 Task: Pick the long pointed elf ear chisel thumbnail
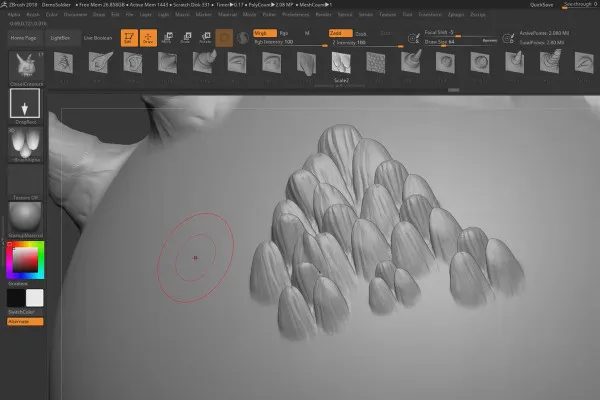100,62
